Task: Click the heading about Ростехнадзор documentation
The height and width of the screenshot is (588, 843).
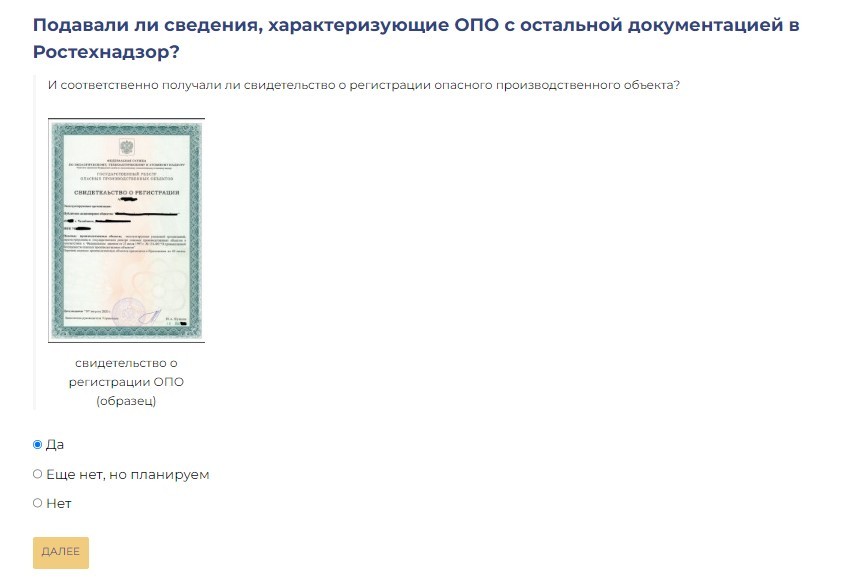Action: pyautogui.click(x=416, y=38)
